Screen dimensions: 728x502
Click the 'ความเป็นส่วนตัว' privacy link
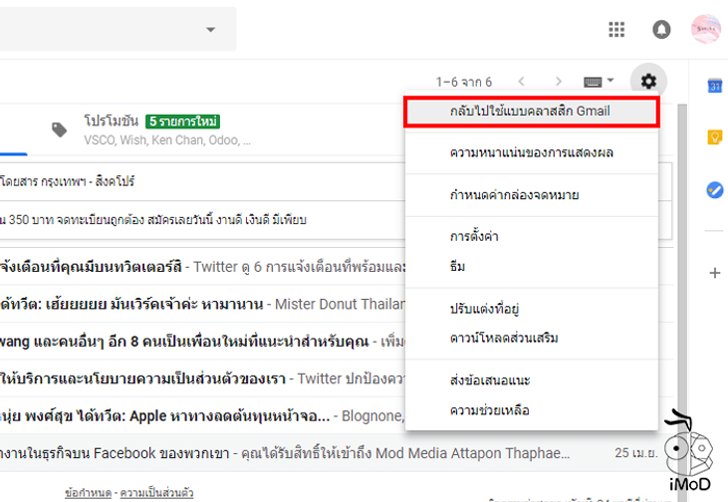tap(156, 493)
